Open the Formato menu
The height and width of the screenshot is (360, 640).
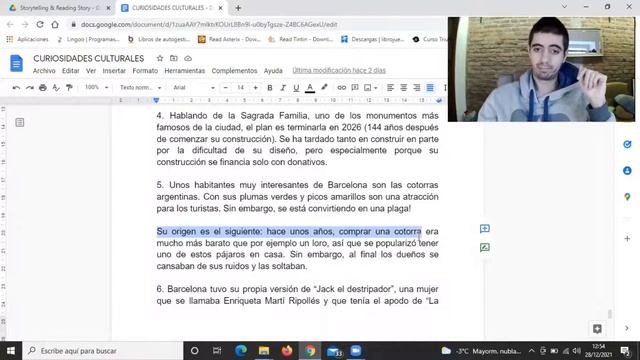coord(145,71)
